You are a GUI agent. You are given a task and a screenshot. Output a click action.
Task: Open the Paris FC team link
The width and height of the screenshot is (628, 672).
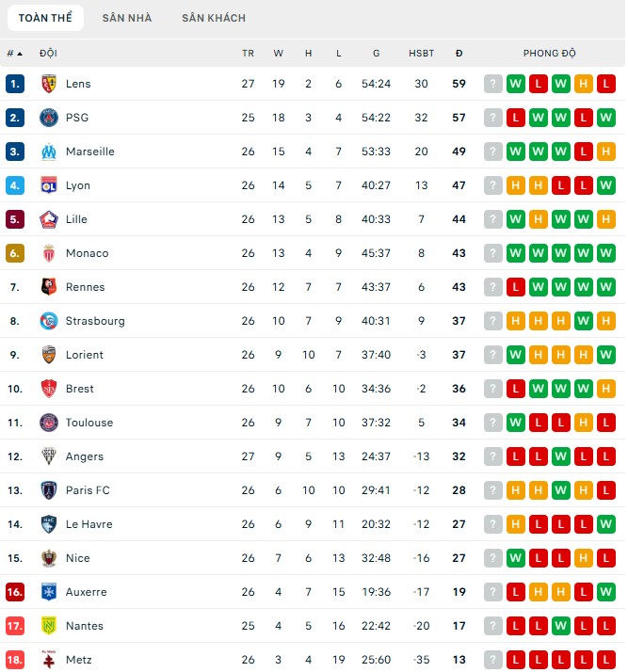(x=88, y=490)
